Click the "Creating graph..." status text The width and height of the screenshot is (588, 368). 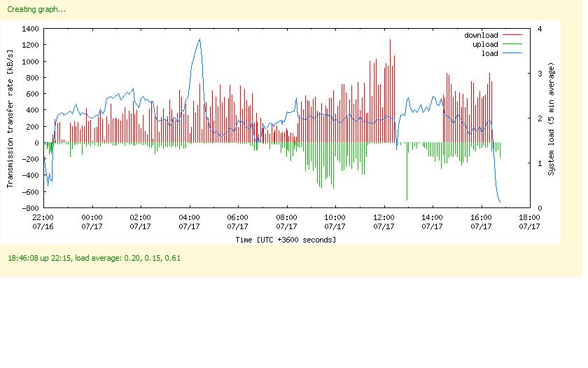pyautogui.click(x=37, y=10)
